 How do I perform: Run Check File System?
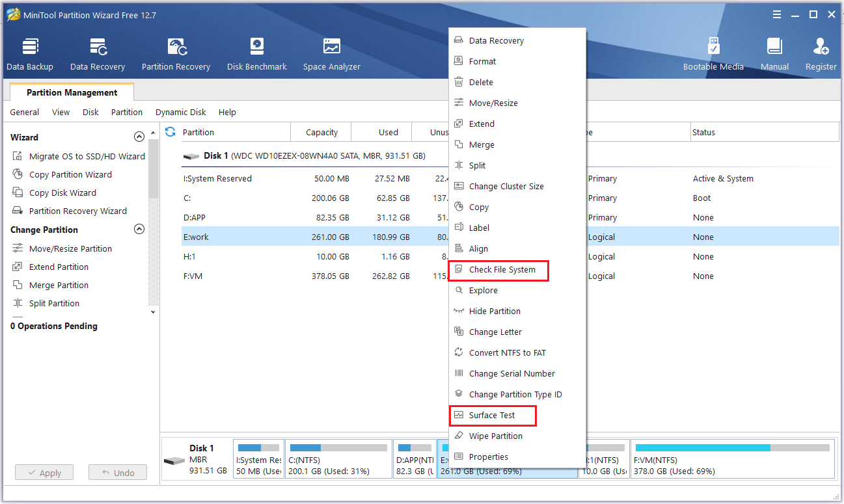[x=518, y=269]
